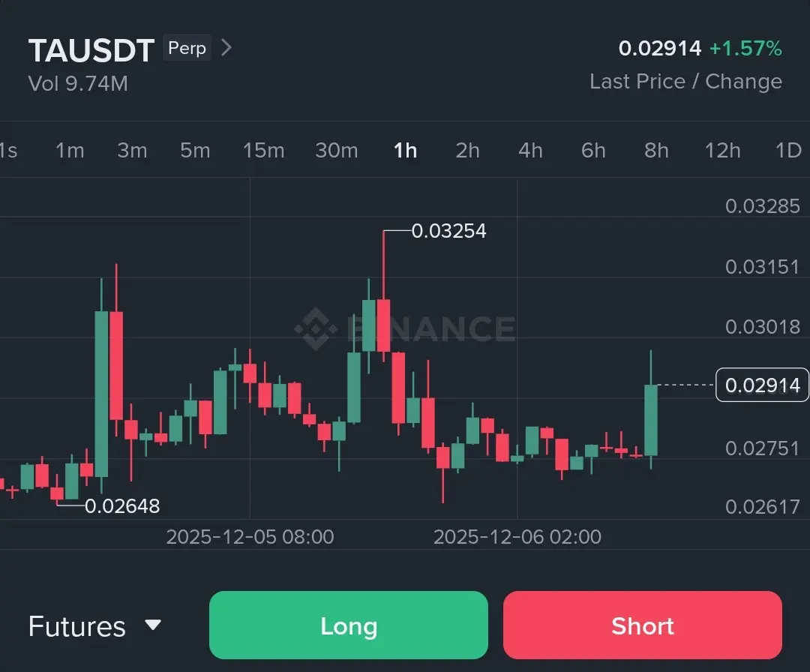Select the 15m timeframe
The image size is (810, 672).
pyautogui.click(x=263, y=151)
